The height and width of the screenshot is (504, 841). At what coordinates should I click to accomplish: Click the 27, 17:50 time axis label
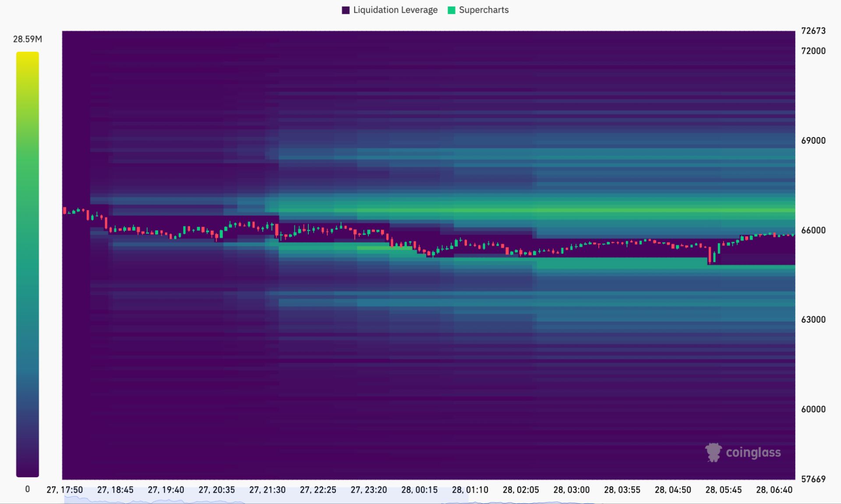(64, 490)
